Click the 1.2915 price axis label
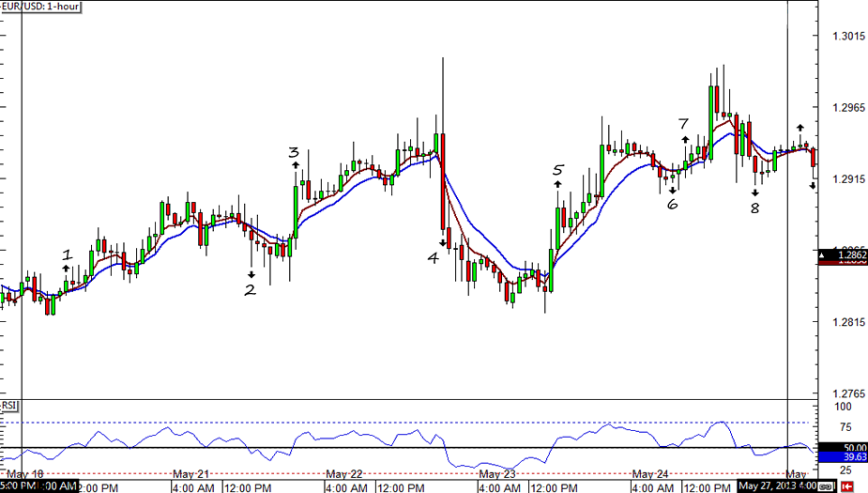This screenshot has width=868, height=493. 848,179
